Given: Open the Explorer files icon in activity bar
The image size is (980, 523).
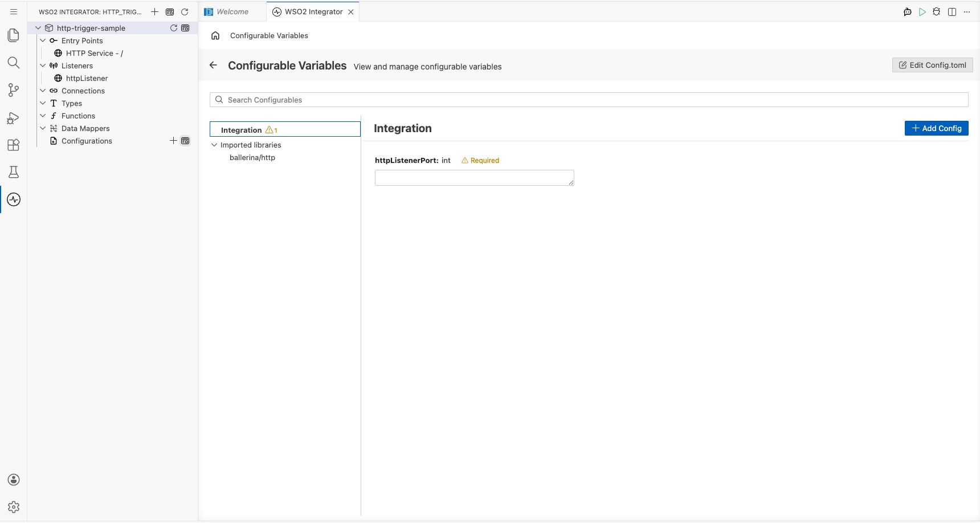Looking at the screenshot, I should [x=14, y=35].
